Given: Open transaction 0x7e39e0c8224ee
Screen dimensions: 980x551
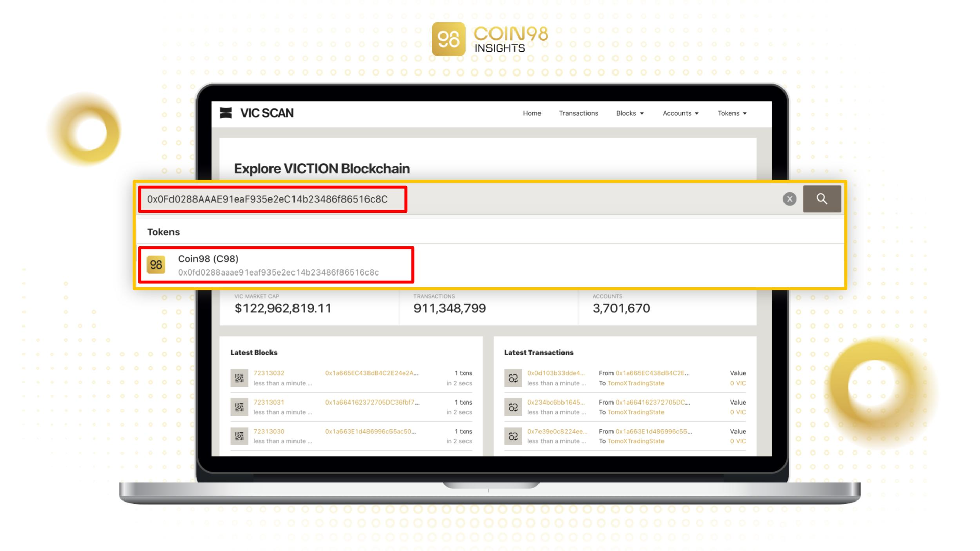Looking at the screenshot, I should (x=557, y=432).
